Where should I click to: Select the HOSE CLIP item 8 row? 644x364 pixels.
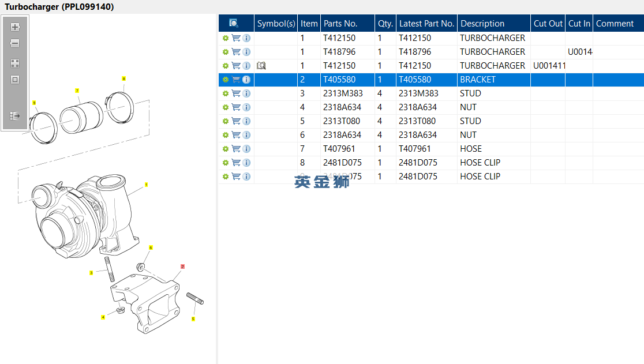click(x=431, y=163)
